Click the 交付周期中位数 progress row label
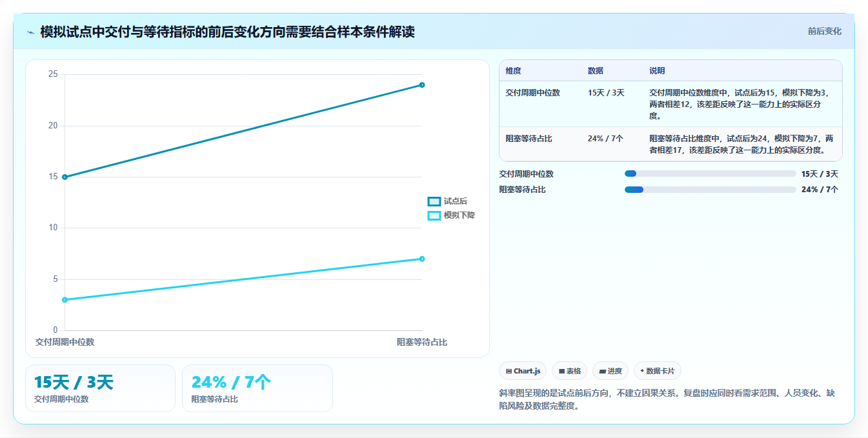The image size is (868, 438). tap(526, 174)
